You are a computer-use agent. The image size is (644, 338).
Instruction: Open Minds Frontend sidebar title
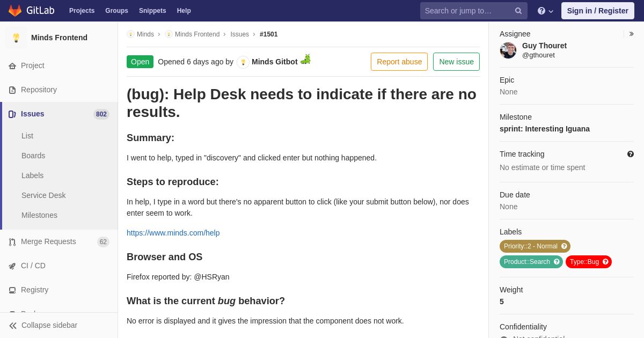(59, 38)
